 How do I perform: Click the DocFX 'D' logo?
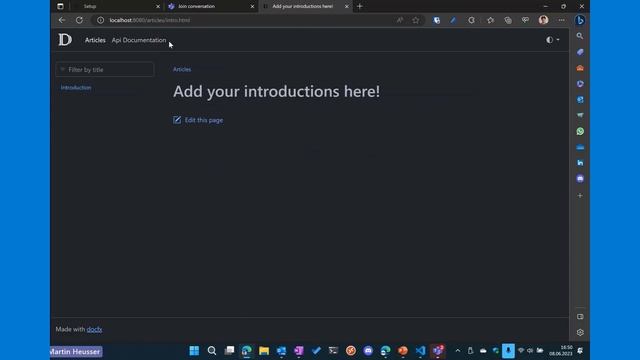[x=65, y=40]
